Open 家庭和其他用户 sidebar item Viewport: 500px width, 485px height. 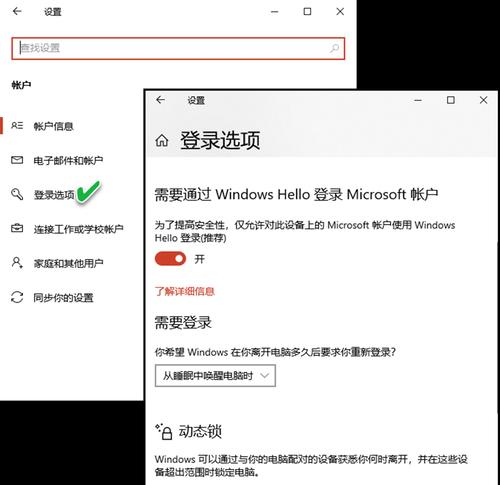click(68, 263)
